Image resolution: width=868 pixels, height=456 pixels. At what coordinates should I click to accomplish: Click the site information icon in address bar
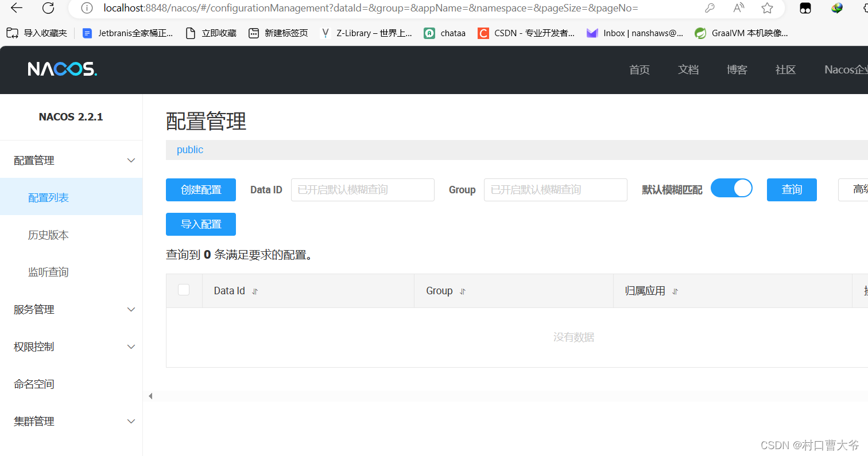pyautogui.click(x=87, y=8)
